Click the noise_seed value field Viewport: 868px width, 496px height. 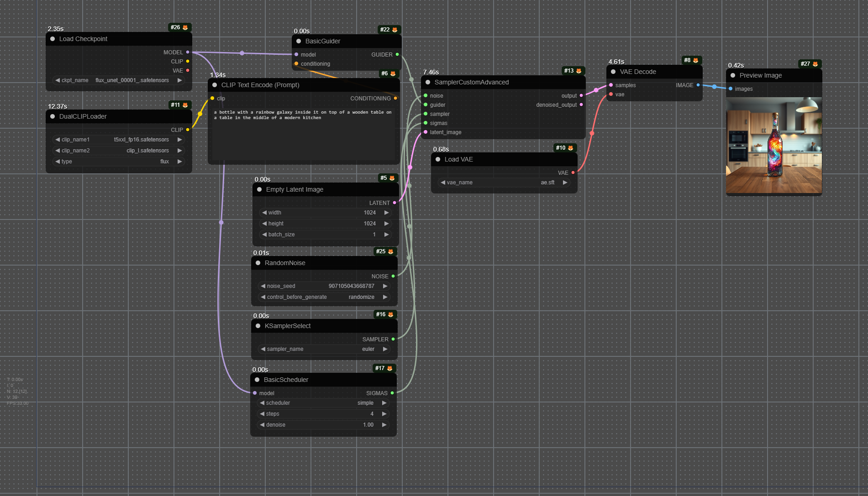(324, 286)
